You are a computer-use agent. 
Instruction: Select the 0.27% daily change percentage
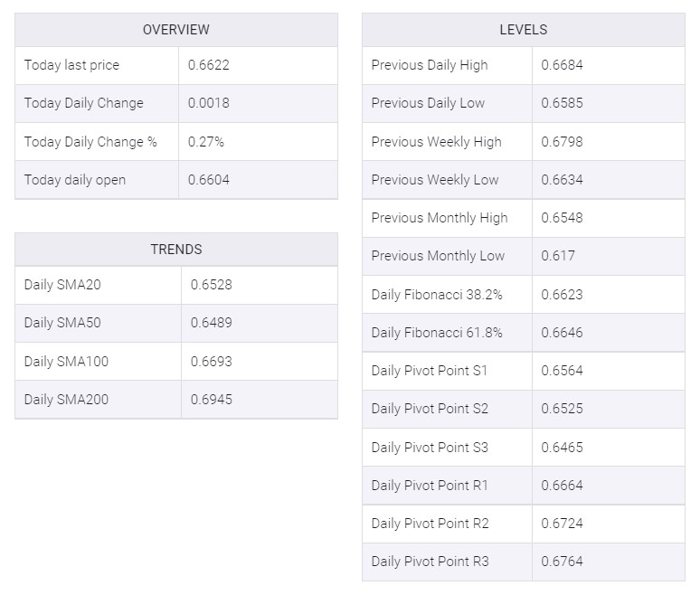tap(206, 142)
